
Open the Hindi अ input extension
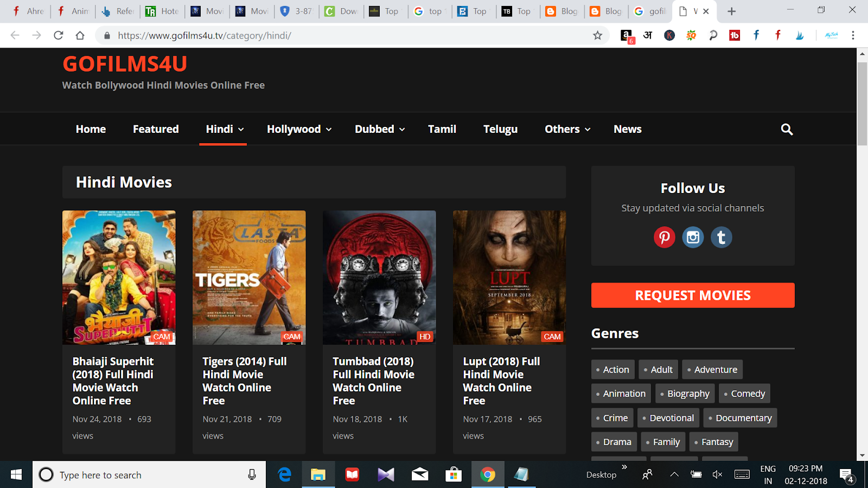tap(648, 35)
